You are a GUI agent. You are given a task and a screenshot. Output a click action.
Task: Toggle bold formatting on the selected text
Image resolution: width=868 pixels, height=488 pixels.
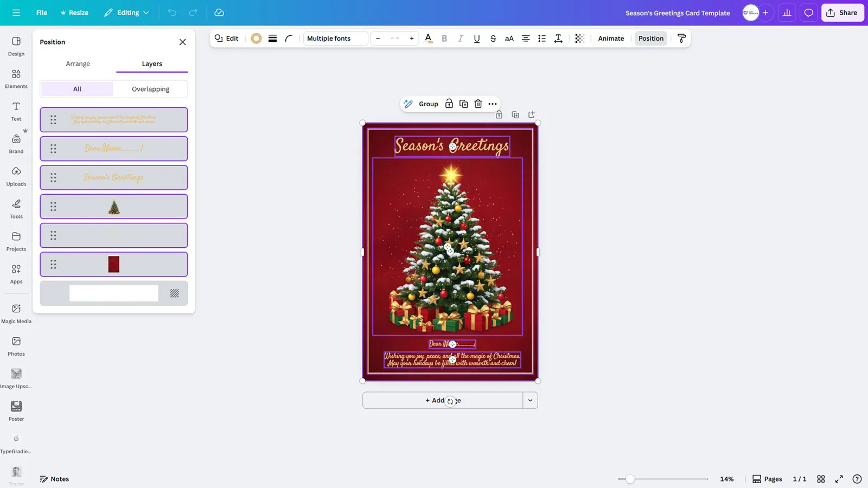[444, 38]
